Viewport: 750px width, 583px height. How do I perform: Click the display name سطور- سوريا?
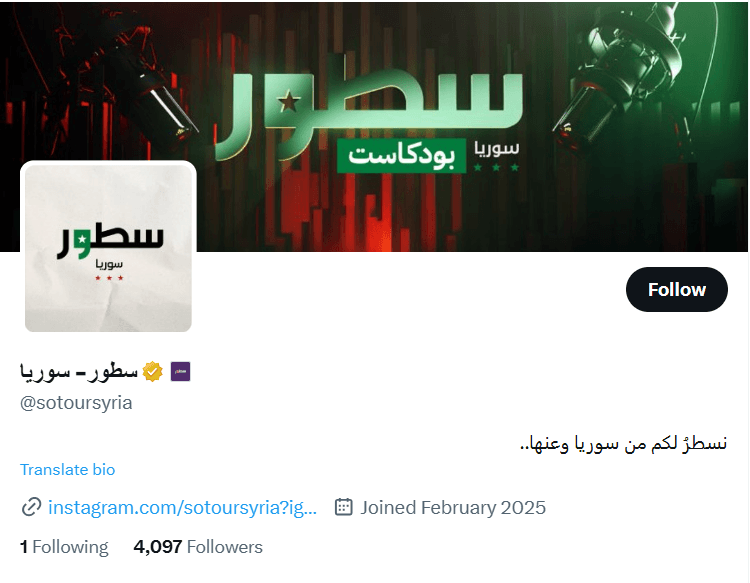click(79, 372)
